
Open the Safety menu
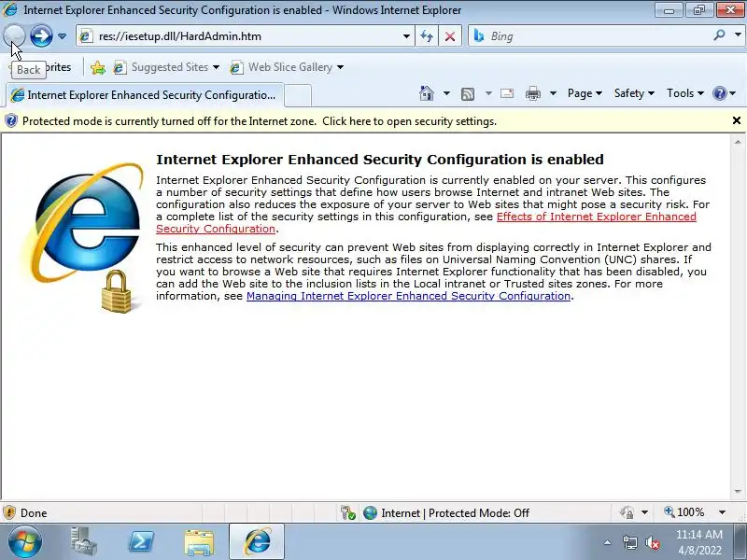click(634, 93)
